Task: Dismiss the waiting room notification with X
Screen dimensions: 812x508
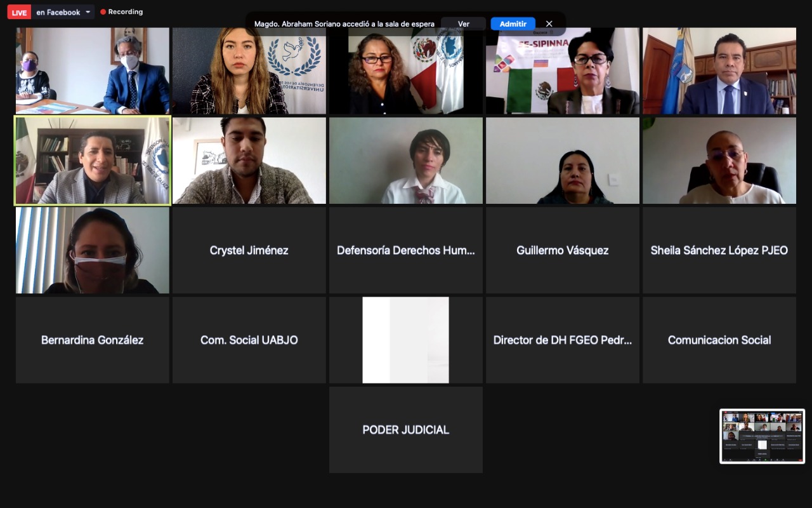Action: tap(549, 24)
